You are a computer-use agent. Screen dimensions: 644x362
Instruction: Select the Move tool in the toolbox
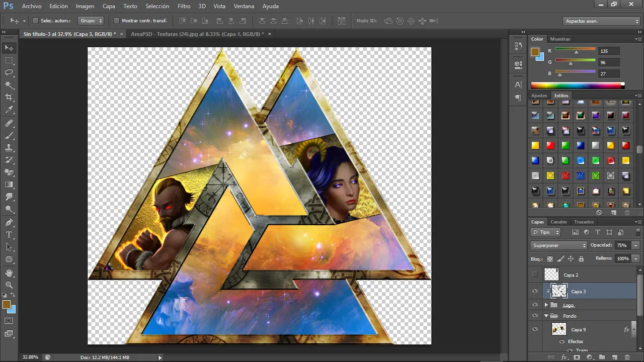[x=9, y=48]
